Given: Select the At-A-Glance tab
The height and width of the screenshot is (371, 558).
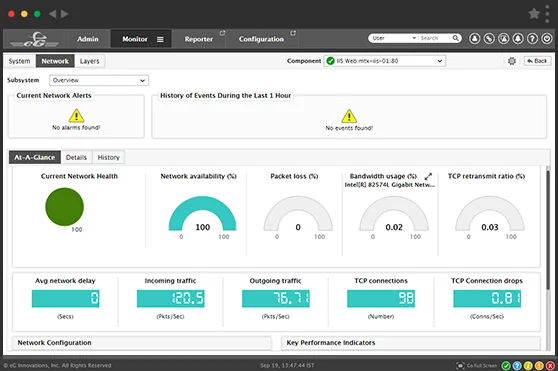Looking at the screenshot, I should pos(35,157).
